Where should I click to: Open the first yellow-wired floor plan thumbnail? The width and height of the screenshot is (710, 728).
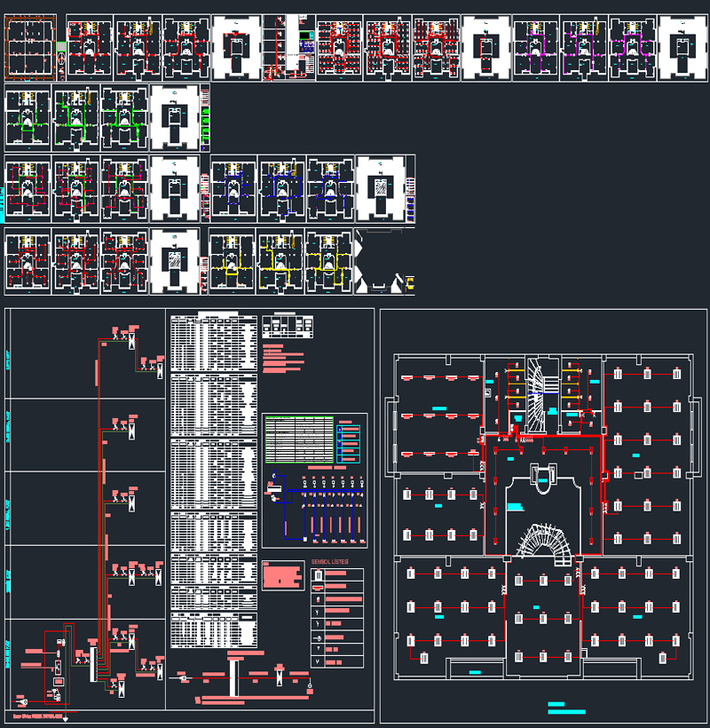[233, 262]
